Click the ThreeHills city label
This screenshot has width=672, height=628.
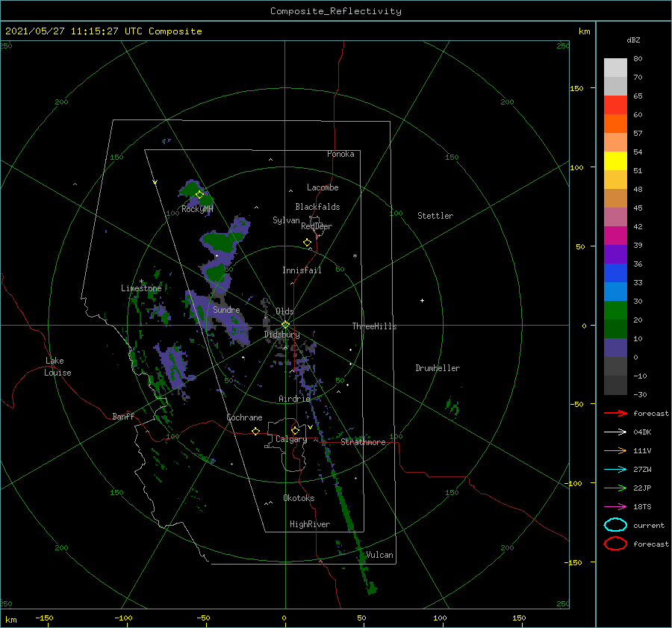tap(375, 326)
